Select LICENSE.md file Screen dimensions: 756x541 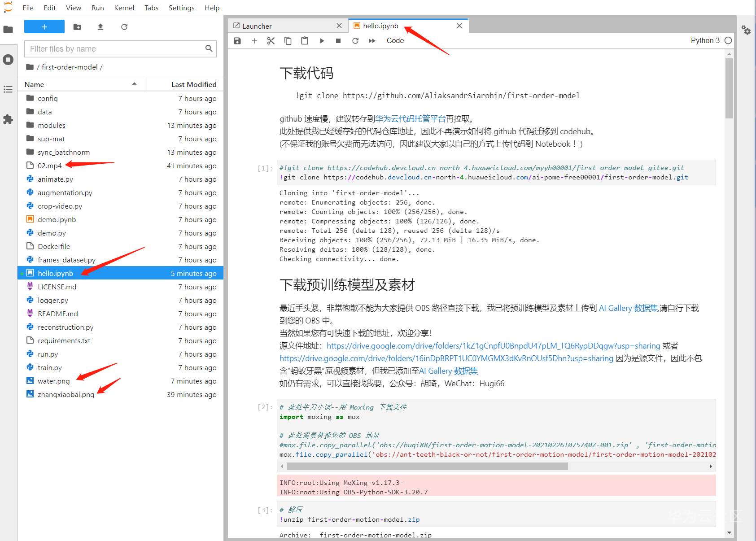[x=120, y=287]
